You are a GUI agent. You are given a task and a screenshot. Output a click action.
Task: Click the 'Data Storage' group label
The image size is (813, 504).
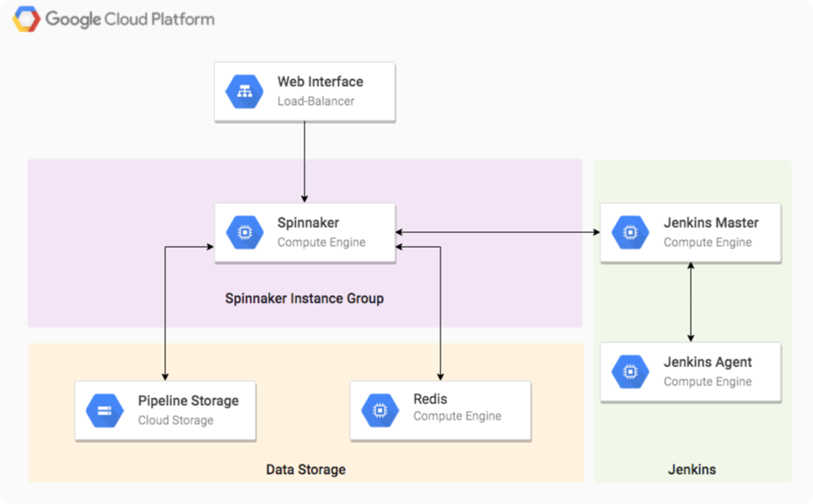click(306, 470)
